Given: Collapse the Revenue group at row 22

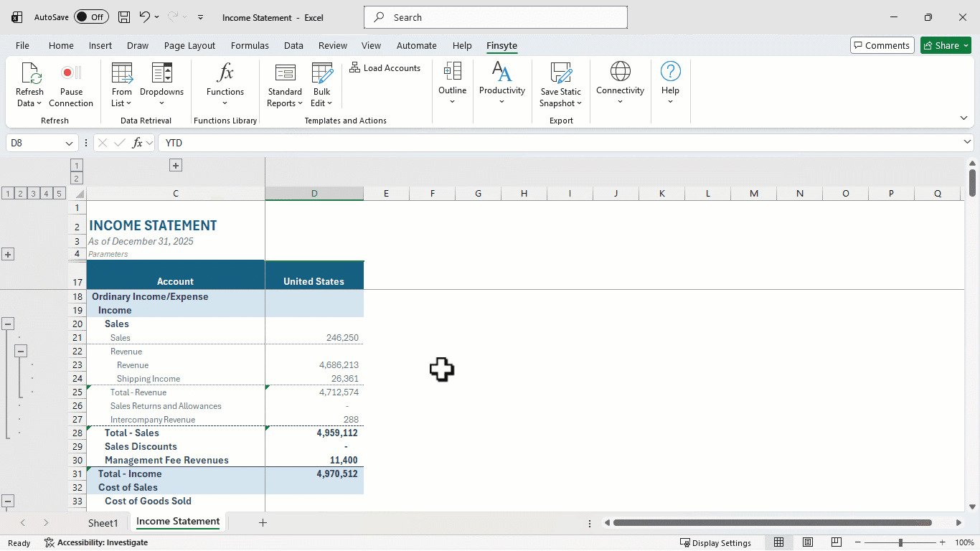Looking at the screenshot, I should tap(21, 351).
